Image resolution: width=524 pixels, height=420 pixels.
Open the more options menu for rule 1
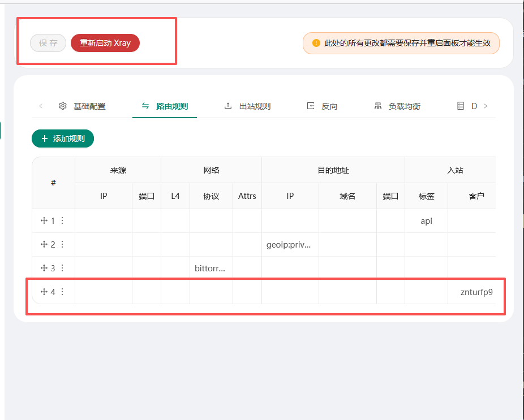click(62, 221)
